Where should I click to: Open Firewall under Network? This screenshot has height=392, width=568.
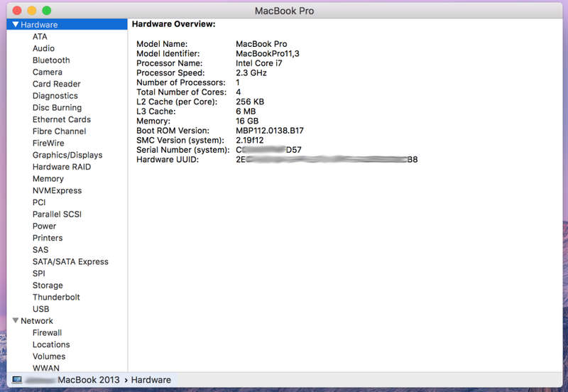coord(47,332)
